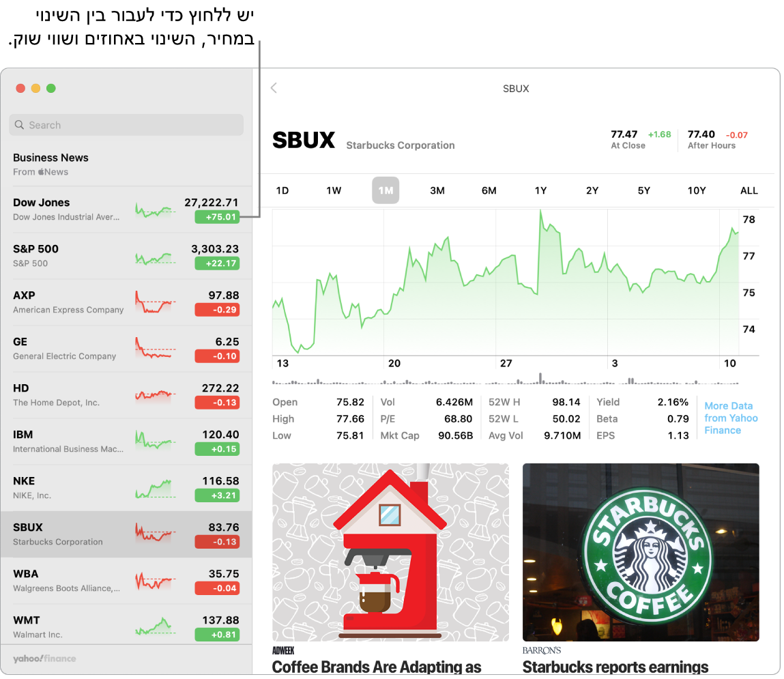The image size is (784, 679).
Task: Click the 52W H value 98.14
Action: click(566, 403)
